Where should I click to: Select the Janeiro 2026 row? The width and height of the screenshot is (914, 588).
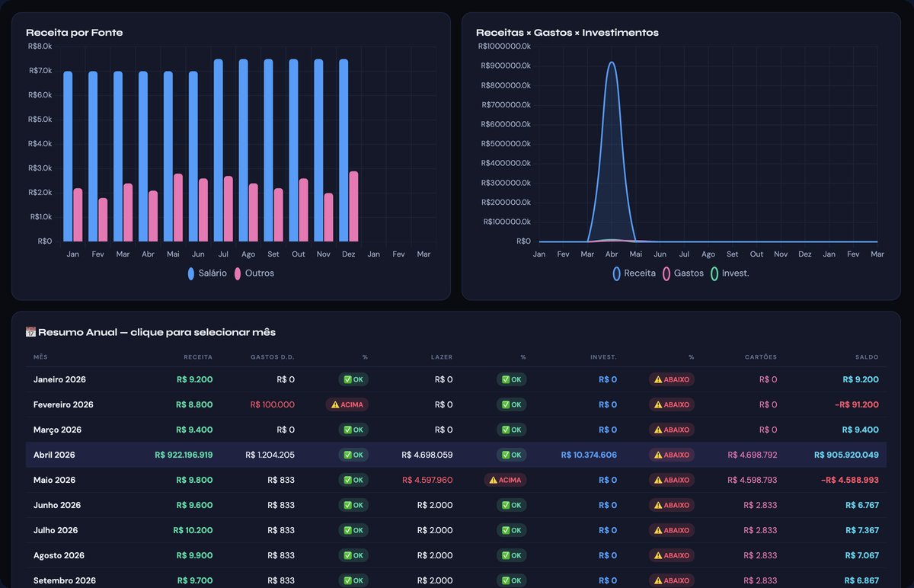tap(455, 379)
